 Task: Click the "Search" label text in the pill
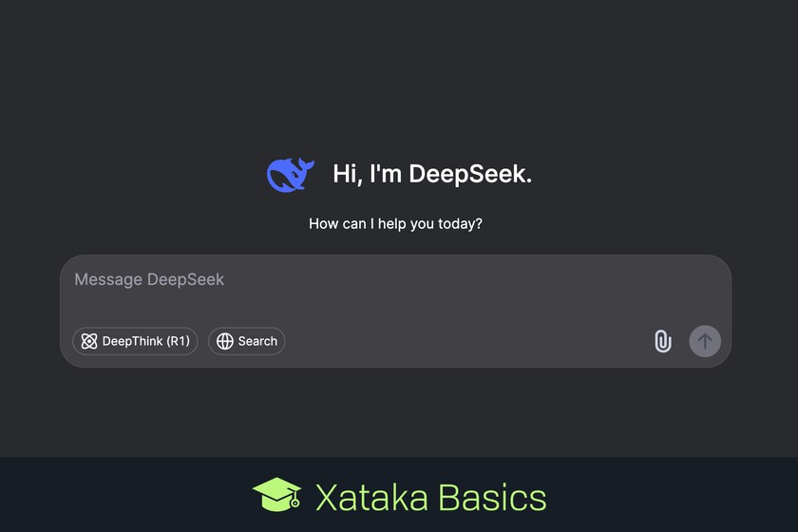point(257,341)
